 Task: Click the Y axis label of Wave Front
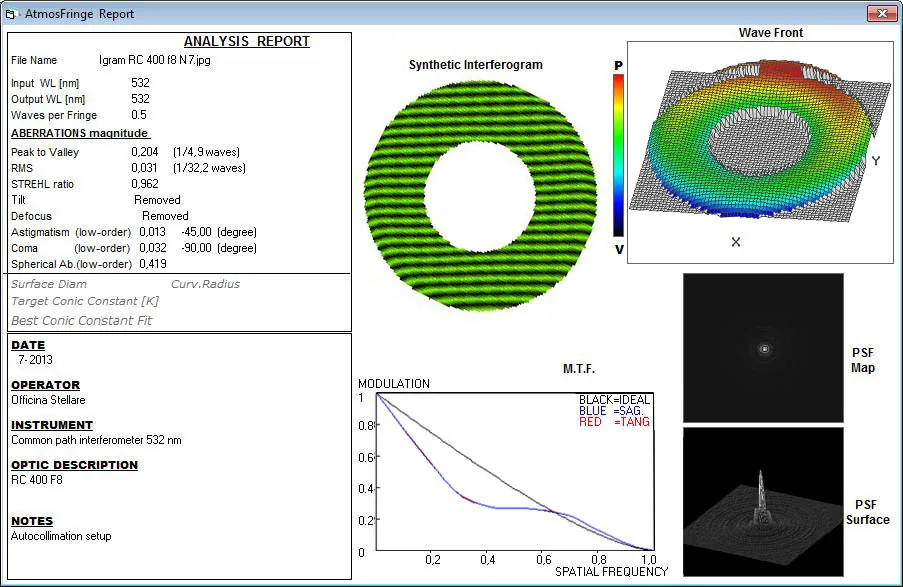[x=875, y=161]
